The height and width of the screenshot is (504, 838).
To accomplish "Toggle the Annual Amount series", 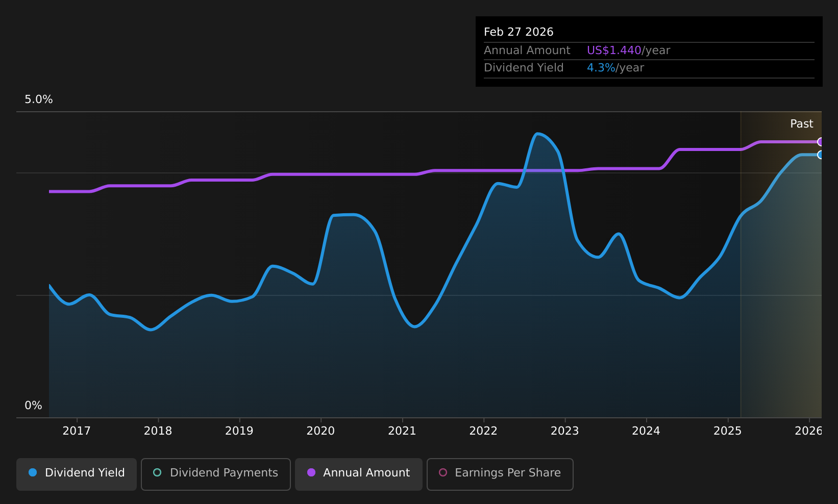I will (x=359, y=474).
